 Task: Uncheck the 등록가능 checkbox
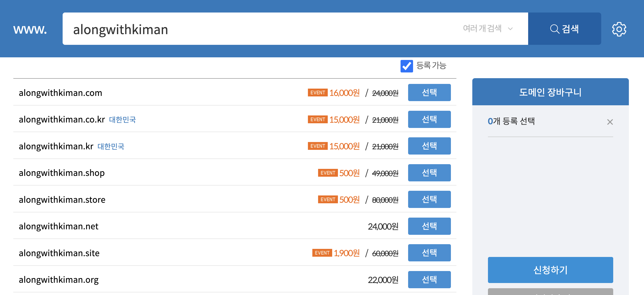click(407, 66)
